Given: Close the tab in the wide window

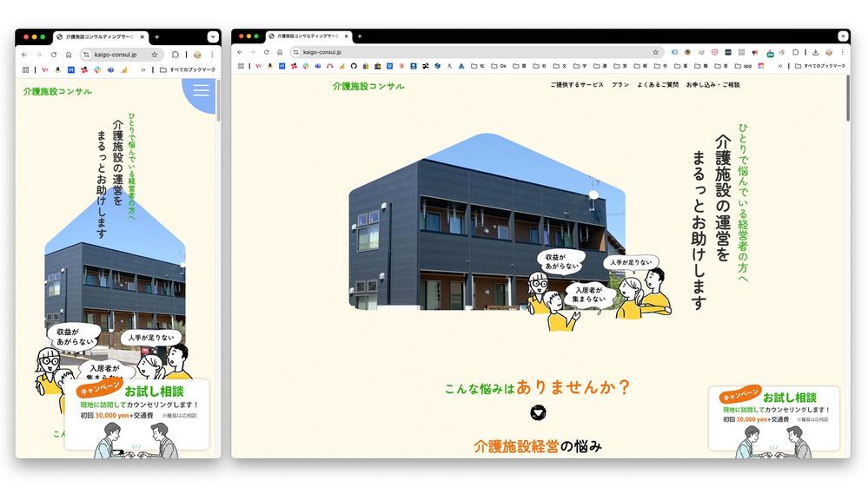Looking at the screenshot, I should tap(347, 36).
